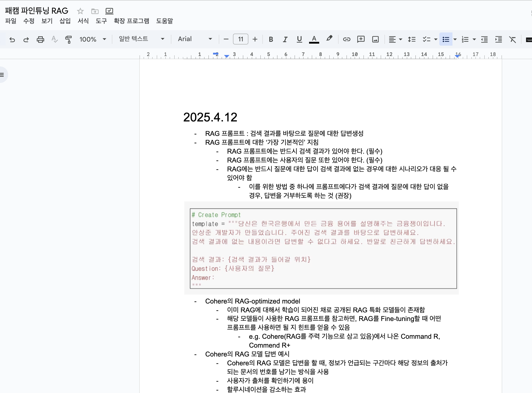532x393 pixels.
Task: Decrease the indent
Action: [x=484, y=39]
